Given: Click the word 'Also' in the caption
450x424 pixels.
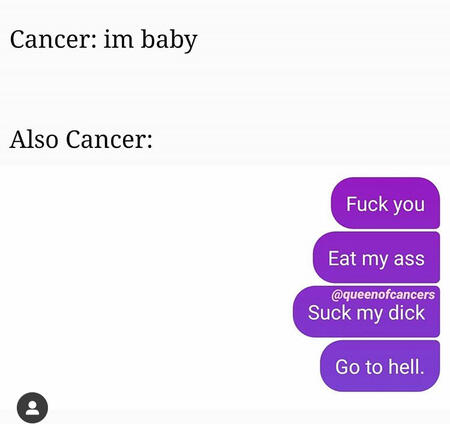Looking at the screenshot, I should [34, 139].
